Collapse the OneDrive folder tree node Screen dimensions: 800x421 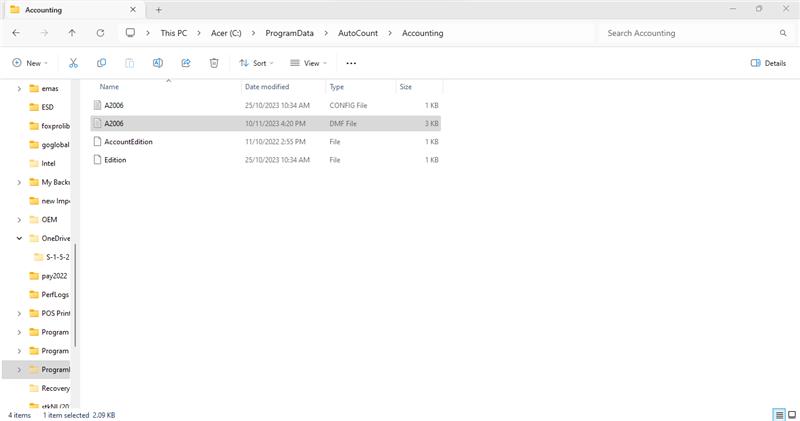(19, 238)
